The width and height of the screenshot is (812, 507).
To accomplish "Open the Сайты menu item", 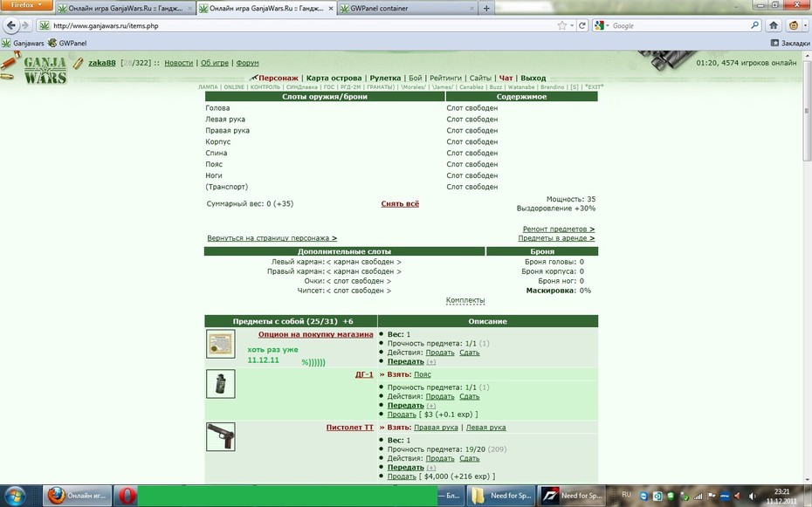I will pos(480,79).
